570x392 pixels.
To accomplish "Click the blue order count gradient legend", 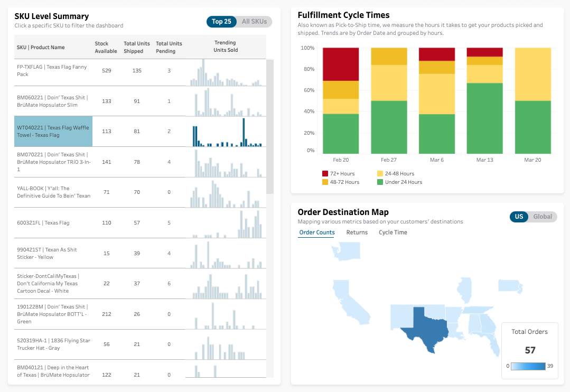I will click(x=528, y=366).
